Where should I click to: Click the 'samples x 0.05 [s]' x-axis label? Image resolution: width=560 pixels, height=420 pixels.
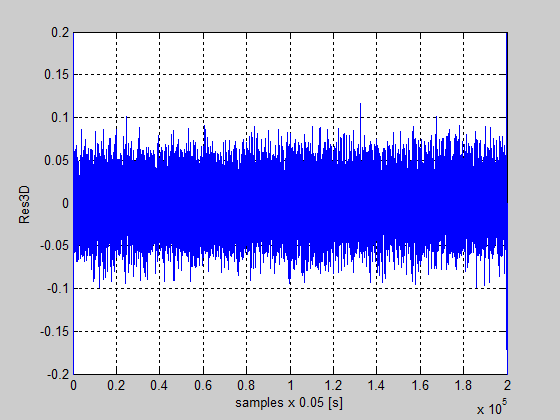point(289,403)
